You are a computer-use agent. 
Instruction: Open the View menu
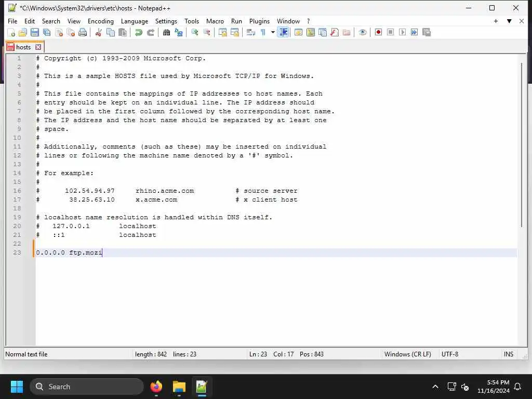74,21
